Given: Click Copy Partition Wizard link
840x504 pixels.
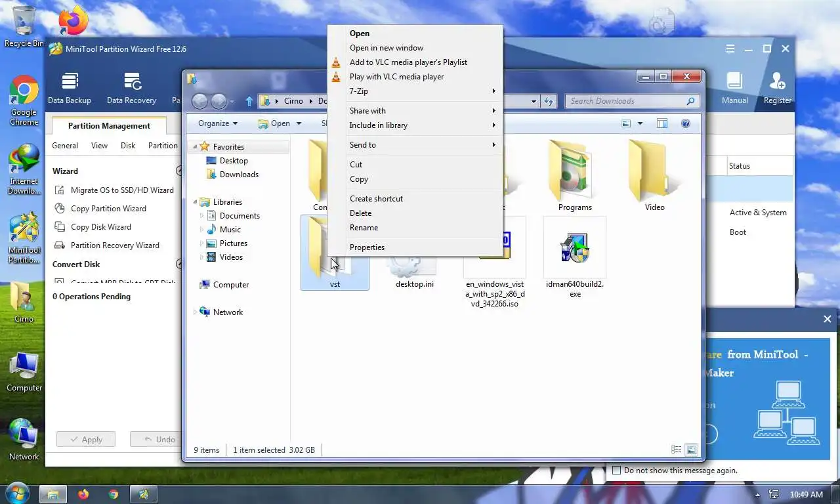Looking at the screenshot, I should tap(100, 209).
